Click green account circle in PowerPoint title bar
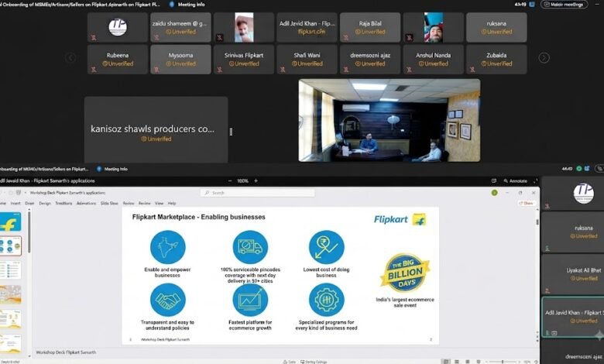 click(x=494, y=193)
